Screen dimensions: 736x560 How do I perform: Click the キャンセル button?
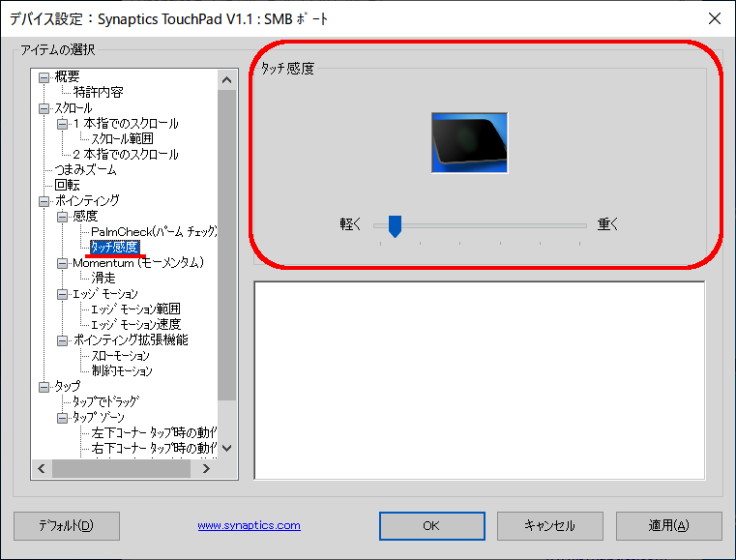[549, 526]
